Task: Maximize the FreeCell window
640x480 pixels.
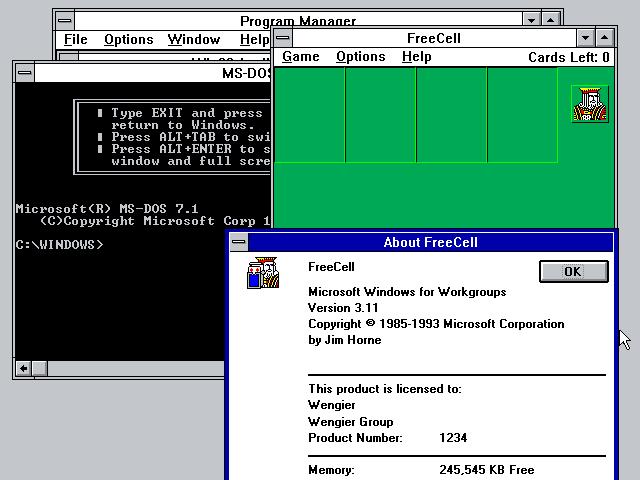Action: 604,38
